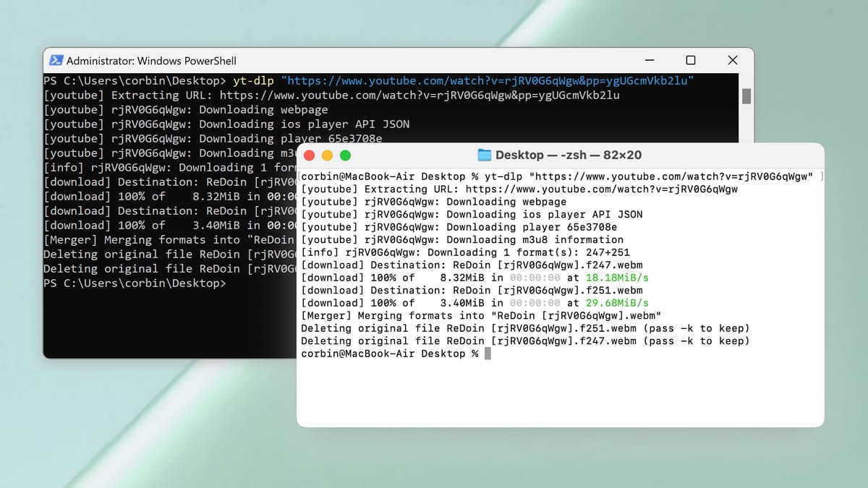Image resolution: width=868 pixels, height=488 pixels.
Task: Click the PowerShell vertical scrollbar thumb
Action: pyautogui.click(x=746, y=96)
